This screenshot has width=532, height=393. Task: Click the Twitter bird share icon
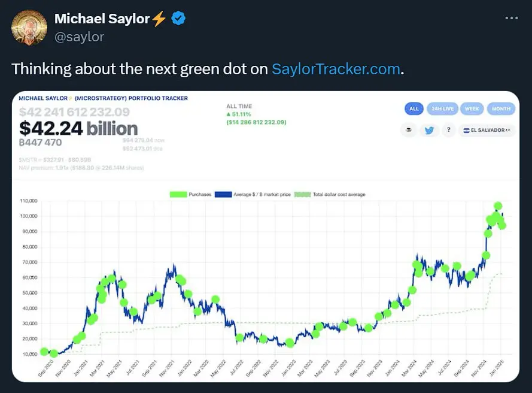click(x=429, y=130)
